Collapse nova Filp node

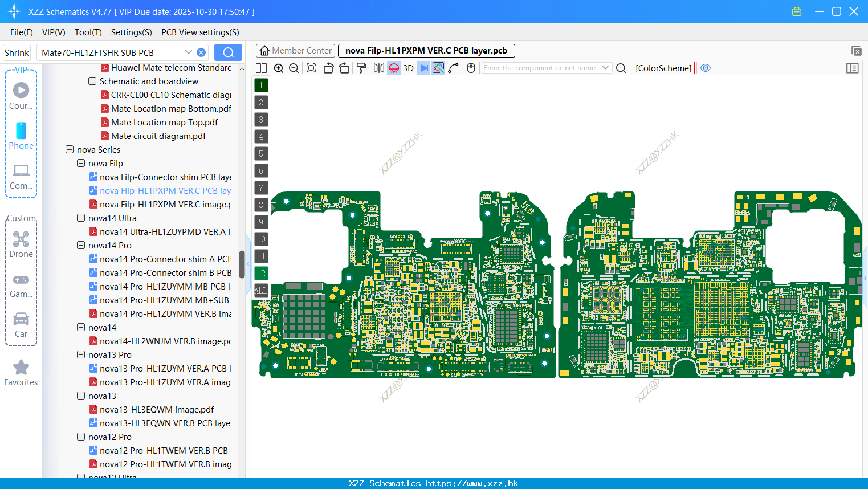coord(81,164)
